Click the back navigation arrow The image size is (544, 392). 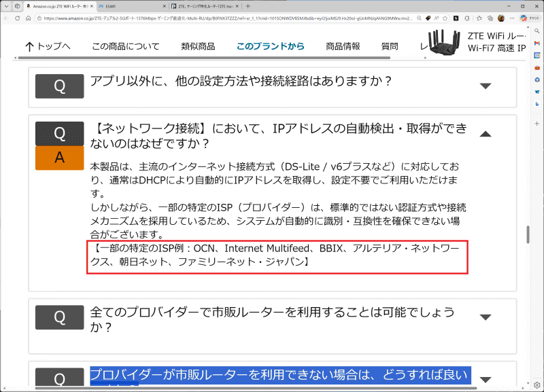pos(6,18)
